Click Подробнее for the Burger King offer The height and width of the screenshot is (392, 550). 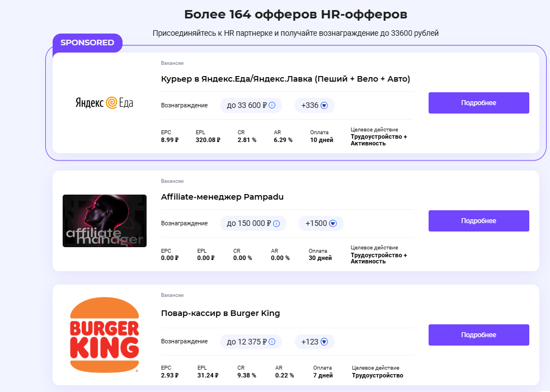[479, 335]
